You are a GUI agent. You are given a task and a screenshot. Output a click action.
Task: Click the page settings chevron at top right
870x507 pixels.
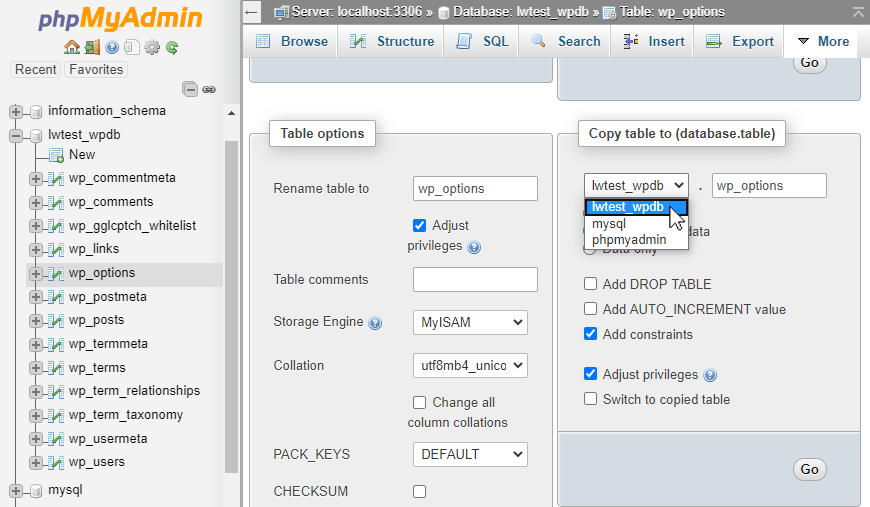pos(858,12)
